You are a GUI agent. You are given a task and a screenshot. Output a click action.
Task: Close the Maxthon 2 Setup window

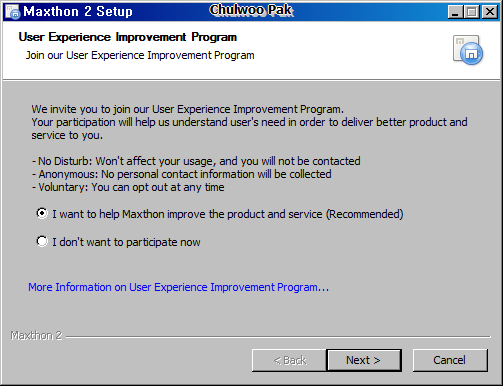[490, 12]
